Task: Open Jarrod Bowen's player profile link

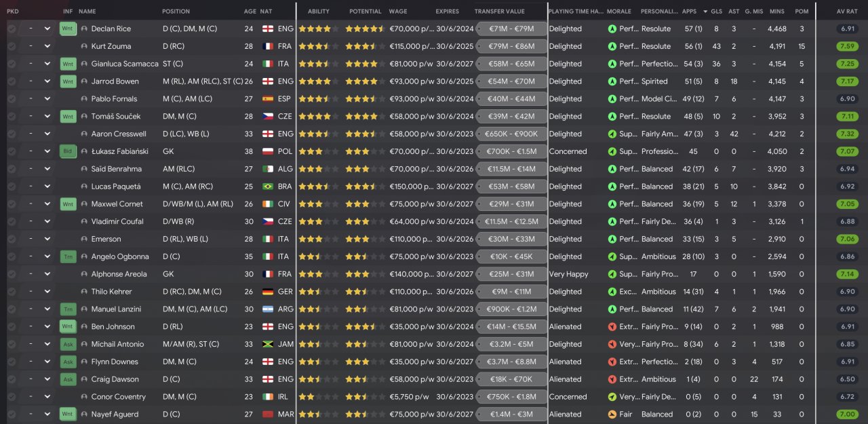Action: pyautogui.click(x=115, y=81)
